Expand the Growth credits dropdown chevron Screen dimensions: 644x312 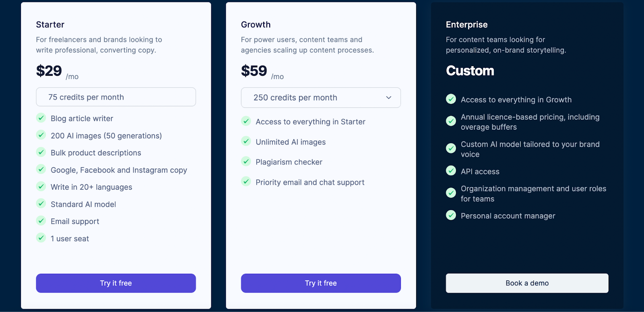388,98
